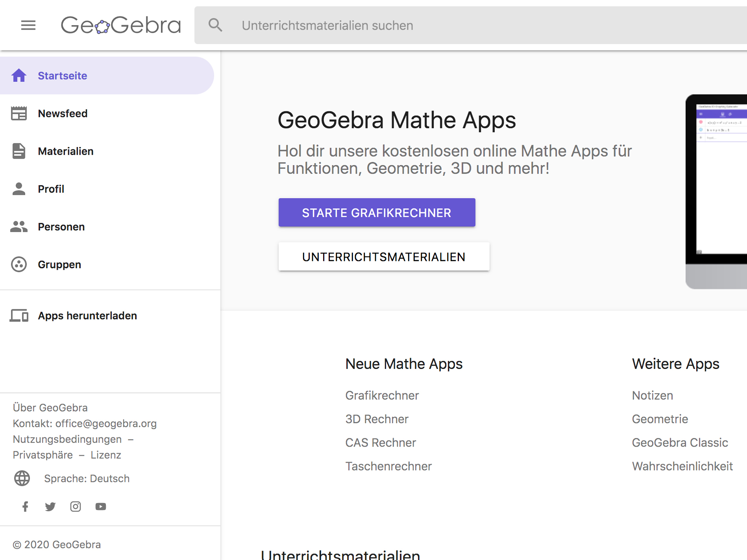Viewport: 747px width, 560px height.
Task: Click the Personen people icon
Action: [x=19, y=227]
